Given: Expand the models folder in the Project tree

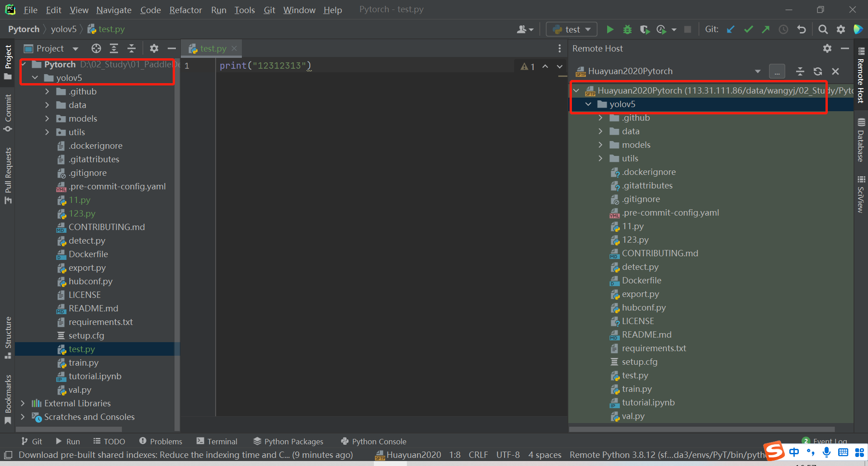Looking at the screenshot, I should pyautogui.click(x=47, y=118).
